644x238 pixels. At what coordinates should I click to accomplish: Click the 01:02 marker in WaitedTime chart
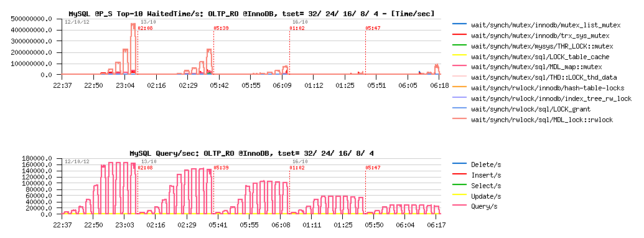click(297, 29)
